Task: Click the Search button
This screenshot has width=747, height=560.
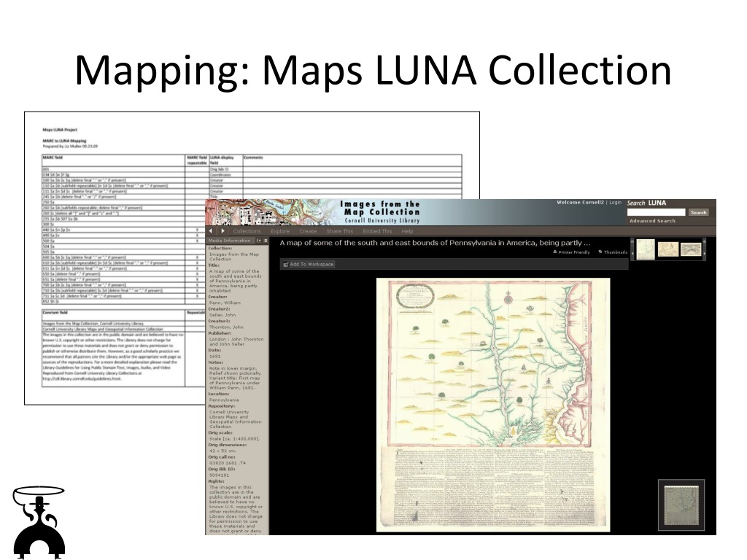Action: (x=698, y=212)
